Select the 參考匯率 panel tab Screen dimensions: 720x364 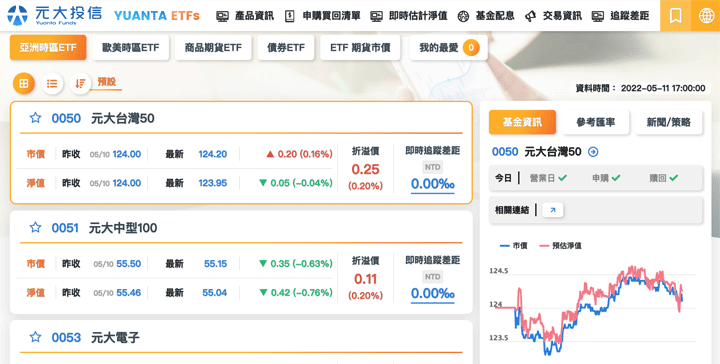595,122
